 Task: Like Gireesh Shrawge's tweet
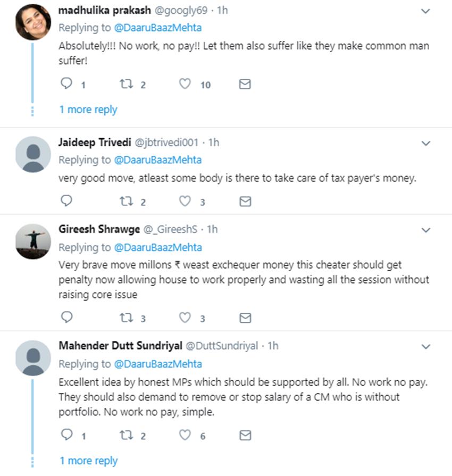pos(185,318)
